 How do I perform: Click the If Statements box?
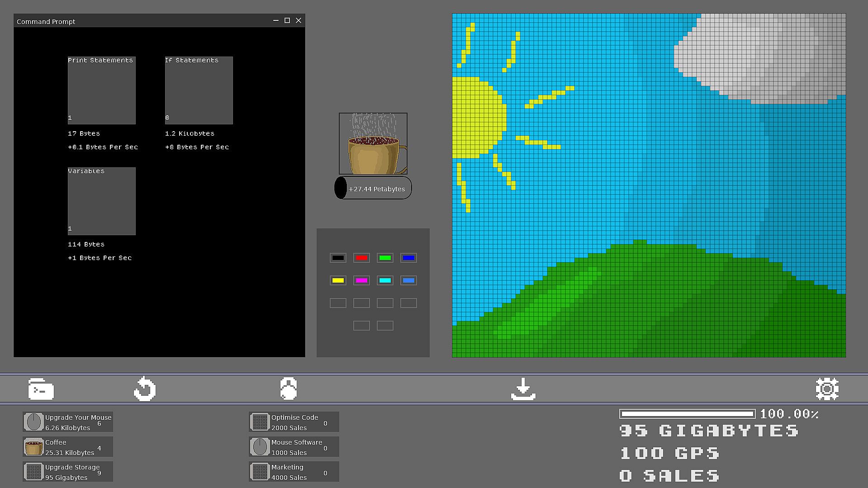click(199, 90)
